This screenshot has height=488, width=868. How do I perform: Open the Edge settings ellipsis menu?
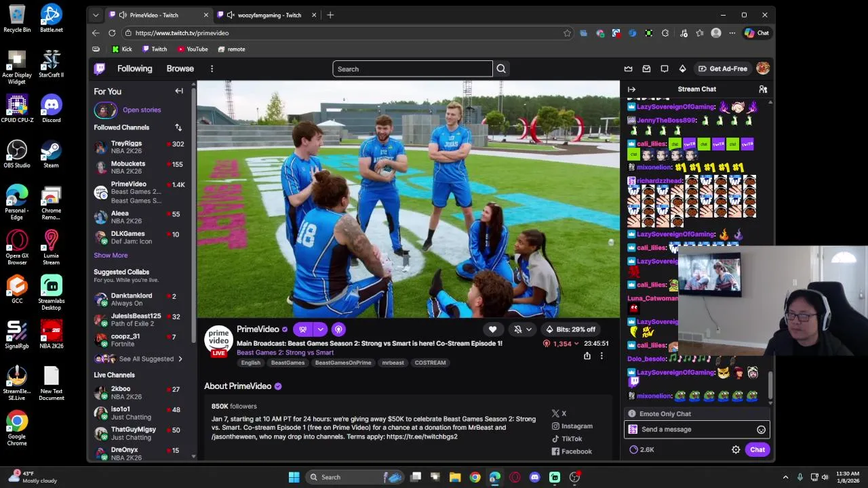[x=732, y=33]
